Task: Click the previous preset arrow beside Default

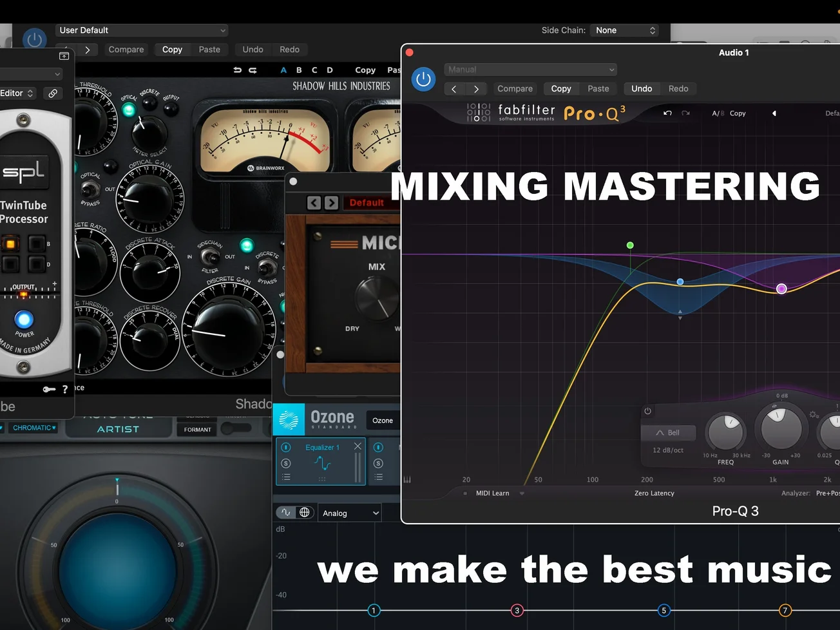Action: (314, 203)
